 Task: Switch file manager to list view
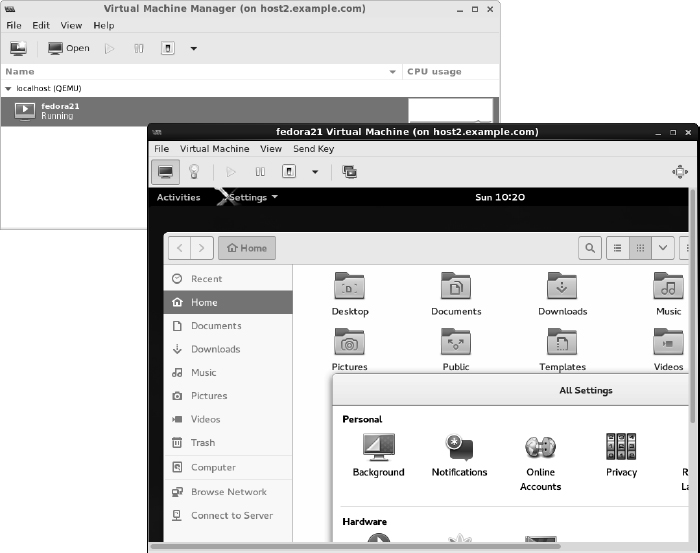(x=618, y=248)
